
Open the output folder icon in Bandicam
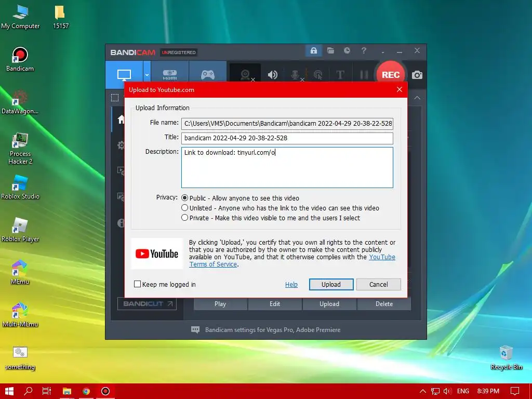point(330,51)
